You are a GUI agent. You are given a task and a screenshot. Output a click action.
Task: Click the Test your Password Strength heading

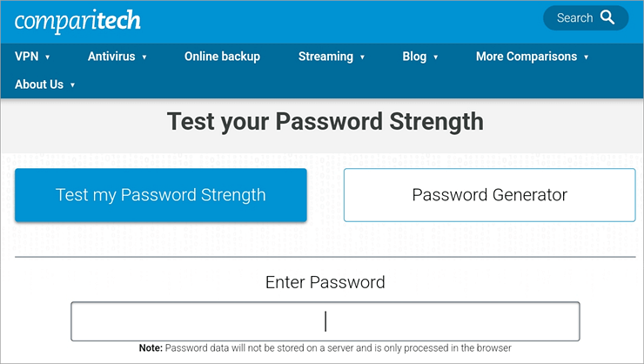pyautogui.click(x=325, y=120)
